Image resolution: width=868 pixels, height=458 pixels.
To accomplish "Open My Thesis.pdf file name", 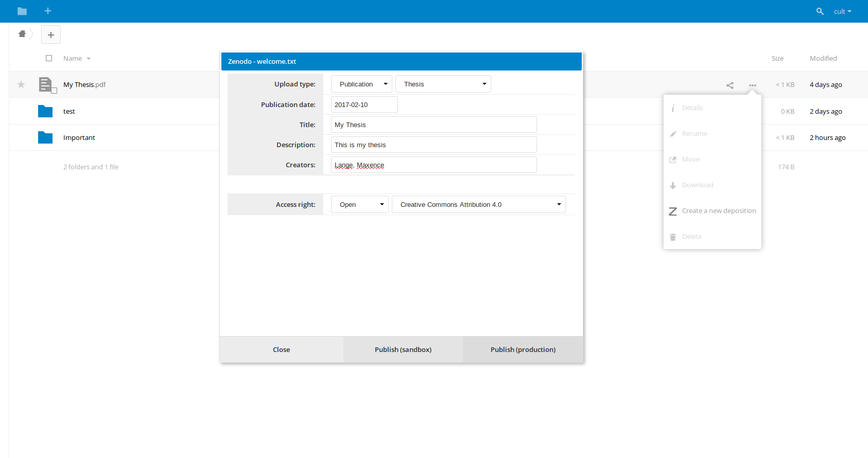I will click(84, 84).
